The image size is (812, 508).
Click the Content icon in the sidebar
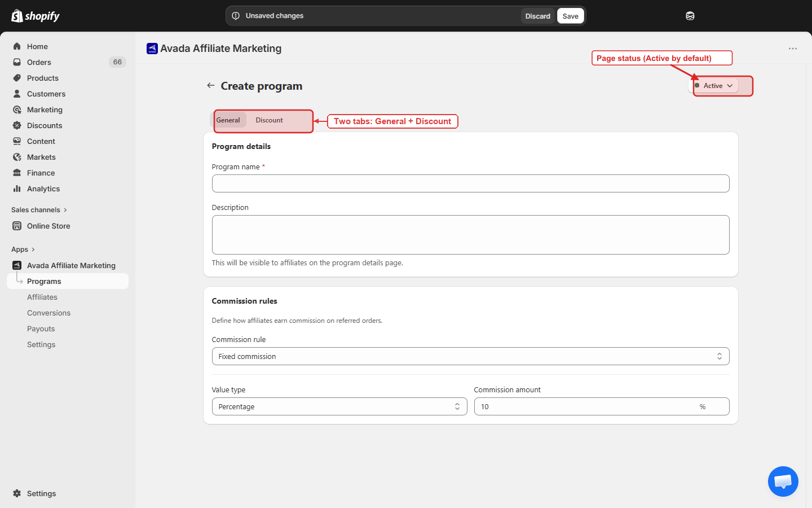coord(17,141)
